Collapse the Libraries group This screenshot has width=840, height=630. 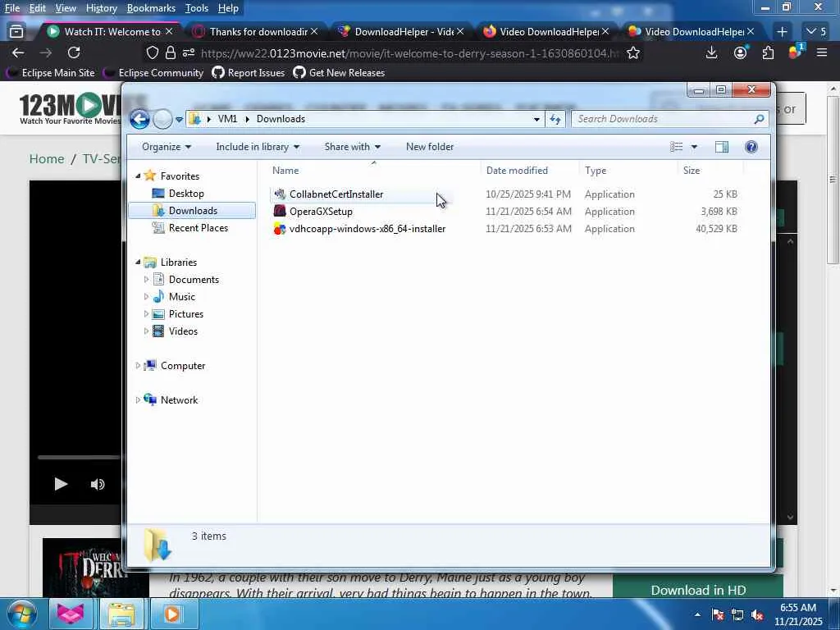click(x=138, y=262)
